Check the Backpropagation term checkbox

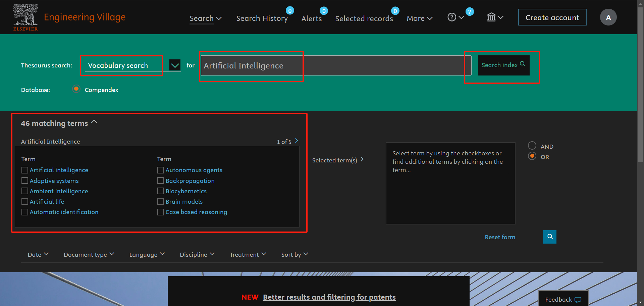(x=161, y=181)
